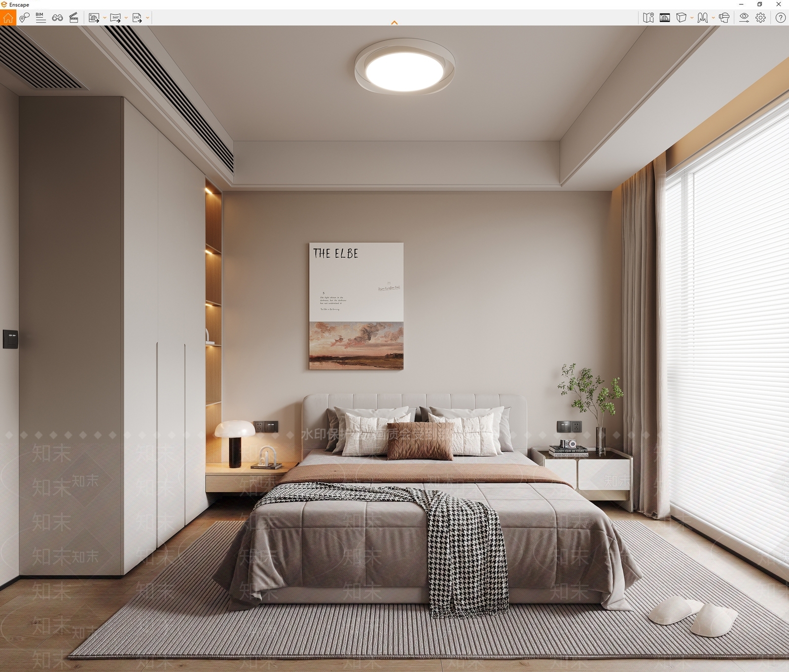The height and width of the screenshot is (672, 789).
Task: Expand the navigation mode dropdown arrow
Action: coord(713,18)
